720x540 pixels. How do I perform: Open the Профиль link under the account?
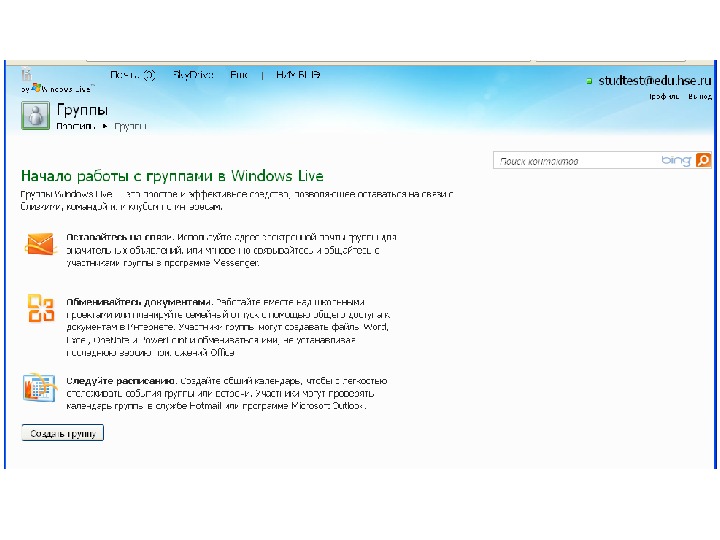[x=664, y=96]
